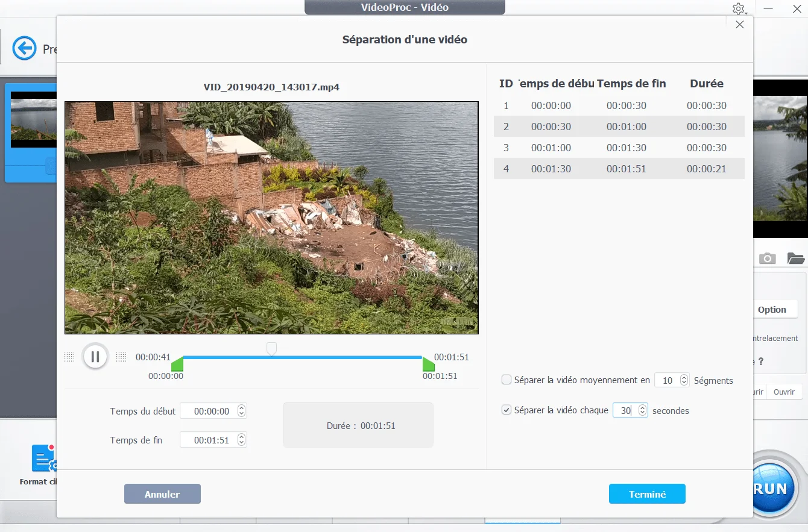The height and width of the screenshot is (532, 808).
Task: Click the Annuler button
Action: (162, 494)
